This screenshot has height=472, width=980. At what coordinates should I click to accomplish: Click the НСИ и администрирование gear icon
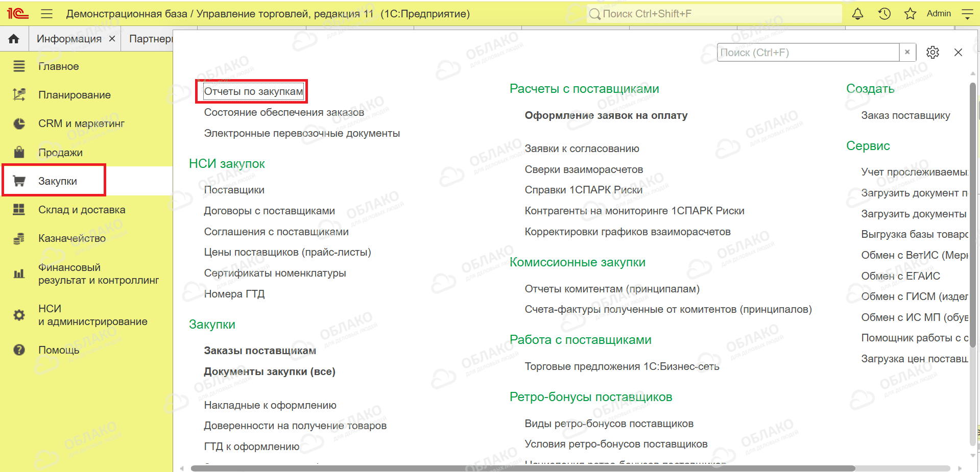(x=19, y=315)
